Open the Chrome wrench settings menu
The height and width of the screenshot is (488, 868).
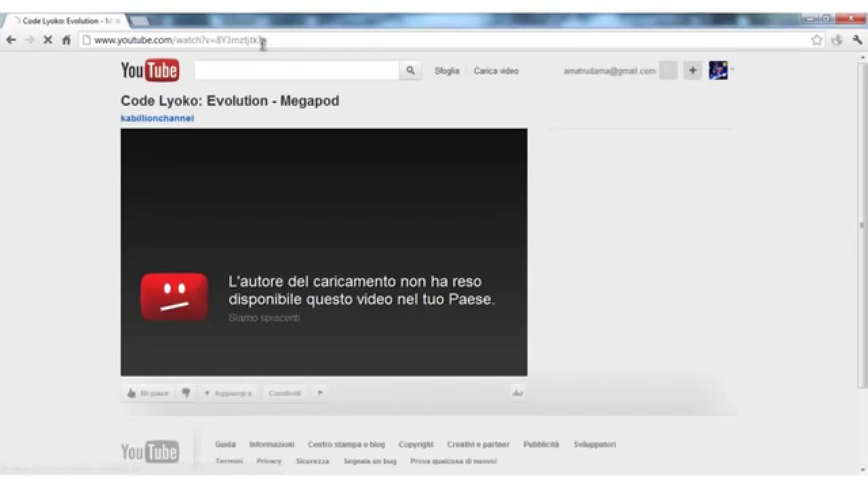pyautogui.click(x=857, y=40)
